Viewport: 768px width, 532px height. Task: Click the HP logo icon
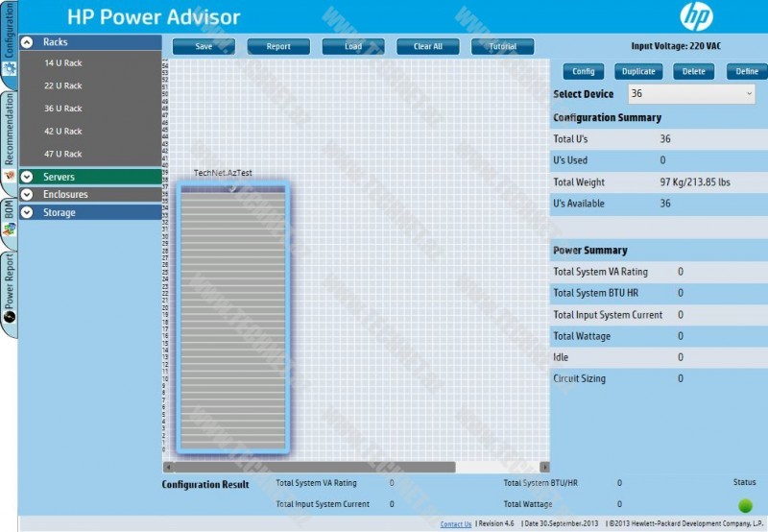tap(696, 16)
